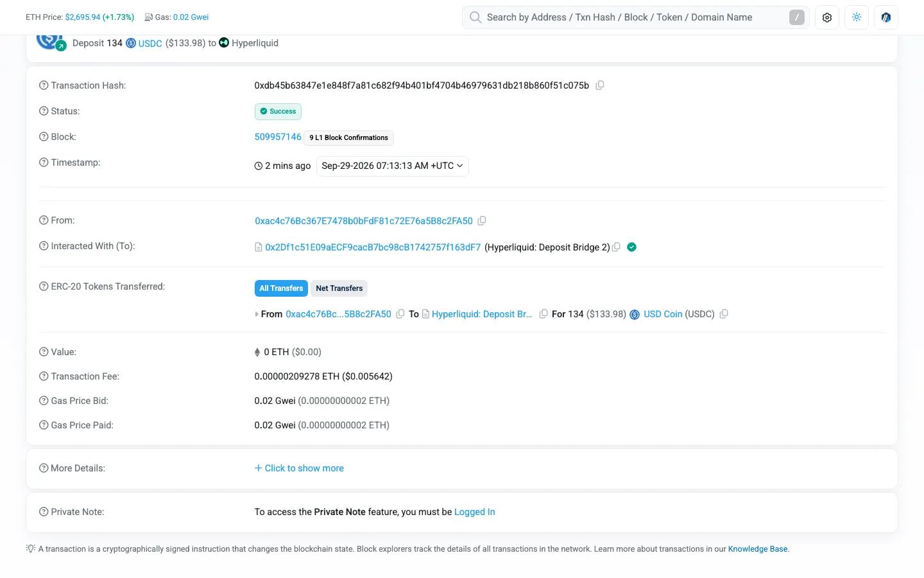Click the Gas 0.02 Gwei link
The image size is (924, 578).
point(191,17)
